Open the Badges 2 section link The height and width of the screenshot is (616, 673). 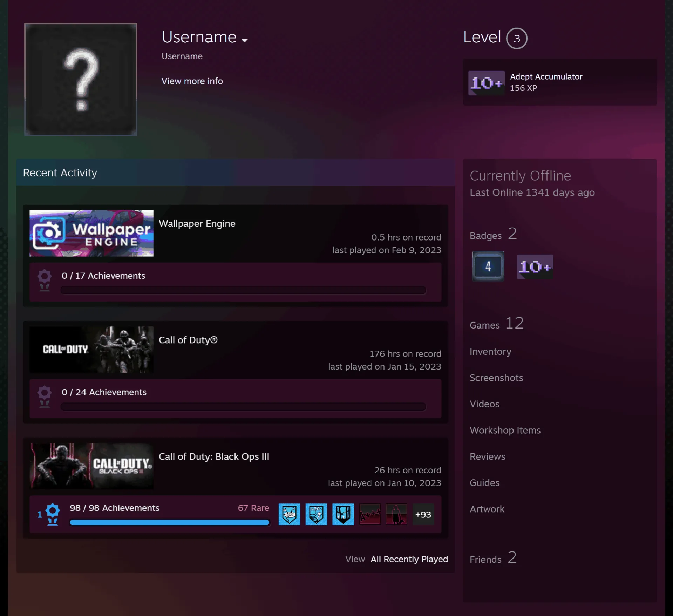tap(493, 234)
